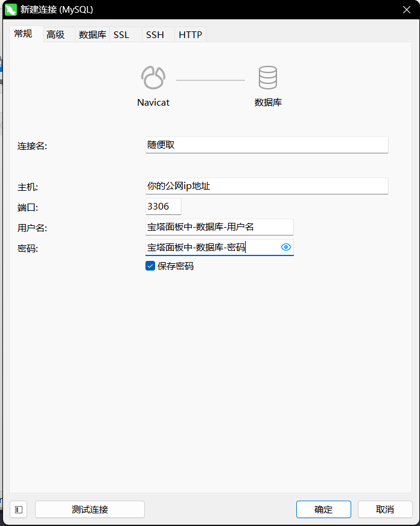The image size is (420, 526).
Task: Click the 端口 field showing 3306
Action: tap(164, 207)
